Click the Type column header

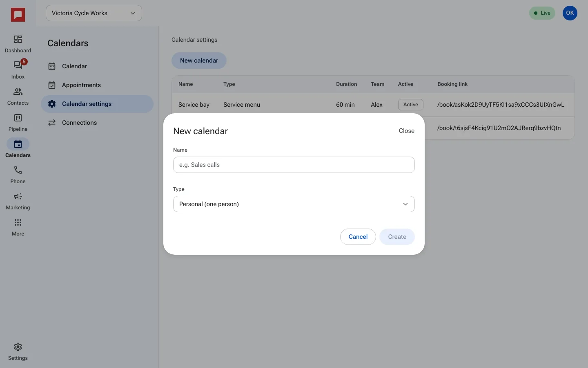pyautogui.click(x=229, y=84)
